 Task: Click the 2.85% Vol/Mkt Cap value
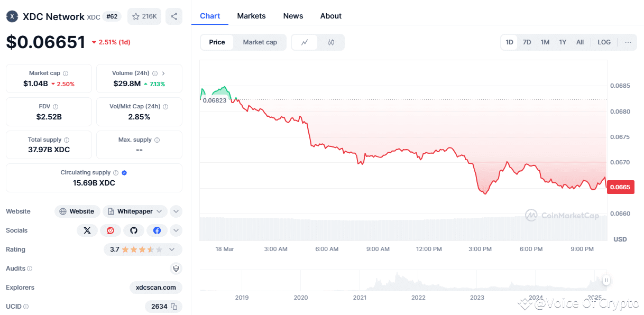click(x=139, y=117)
